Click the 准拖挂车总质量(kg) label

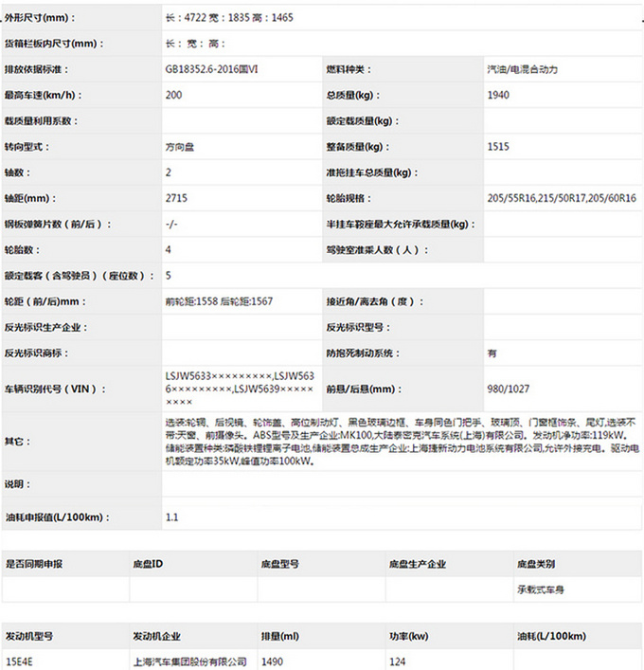point(372,172)
